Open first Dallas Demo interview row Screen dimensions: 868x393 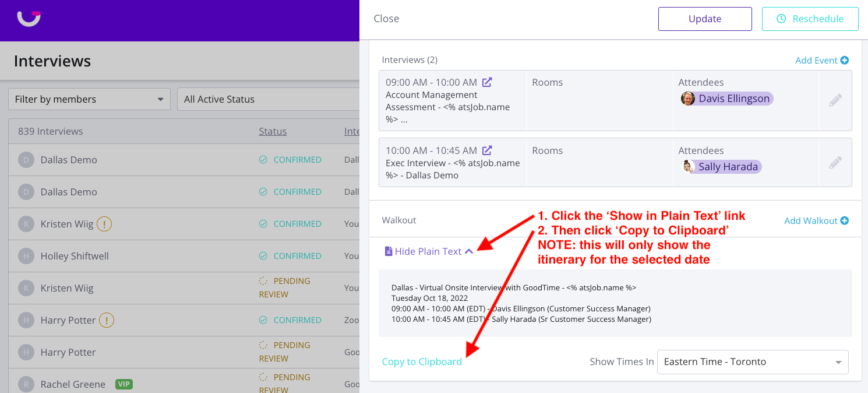point(184,160)
